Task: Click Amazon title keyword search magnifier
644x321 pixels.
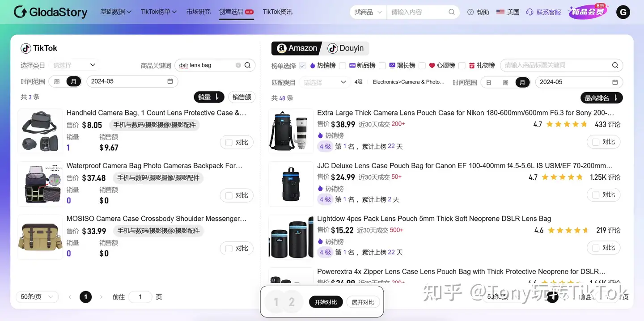Action: tap(615, 65)
